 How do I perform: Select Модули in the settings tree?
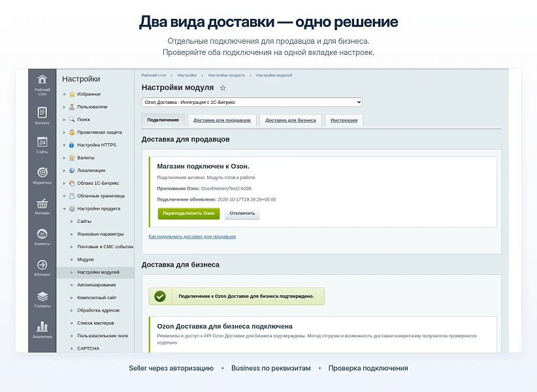(86, 259)
